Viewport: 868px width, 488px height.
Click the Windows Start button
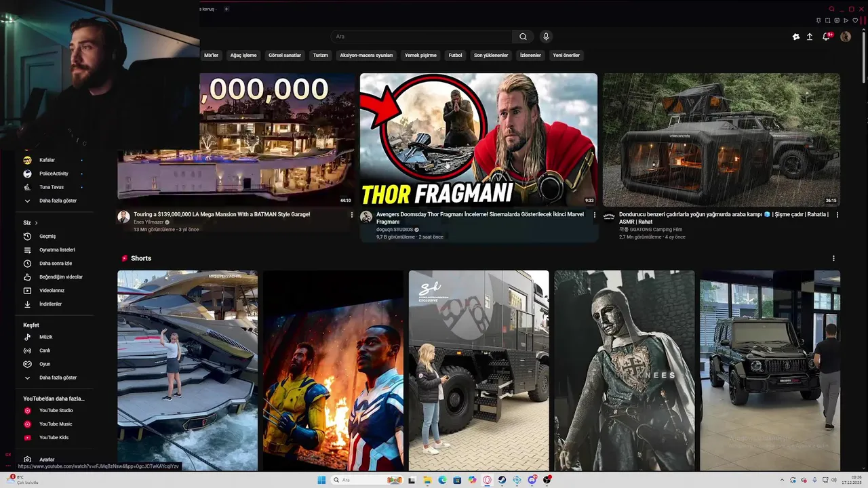pos(321,480)
